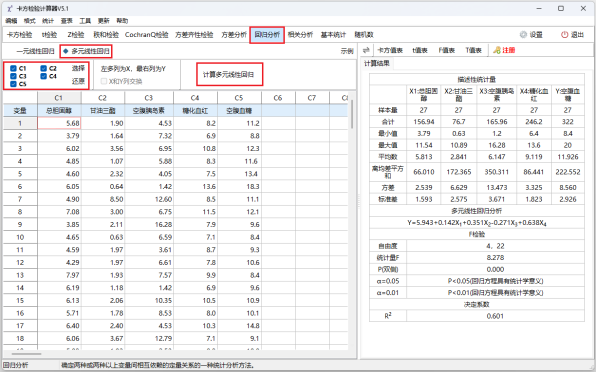
Task: Select the C6 column header
Action: click(278, 98)
